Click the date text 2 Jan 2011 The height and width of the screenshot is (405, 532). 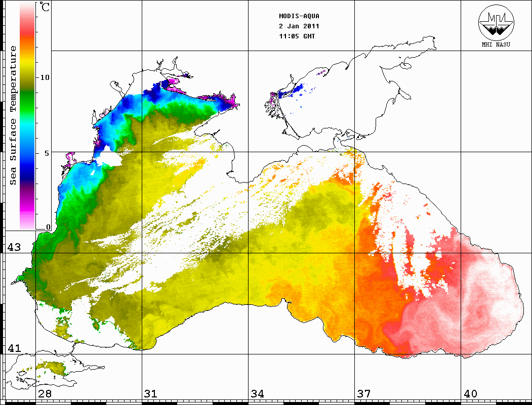299,26
